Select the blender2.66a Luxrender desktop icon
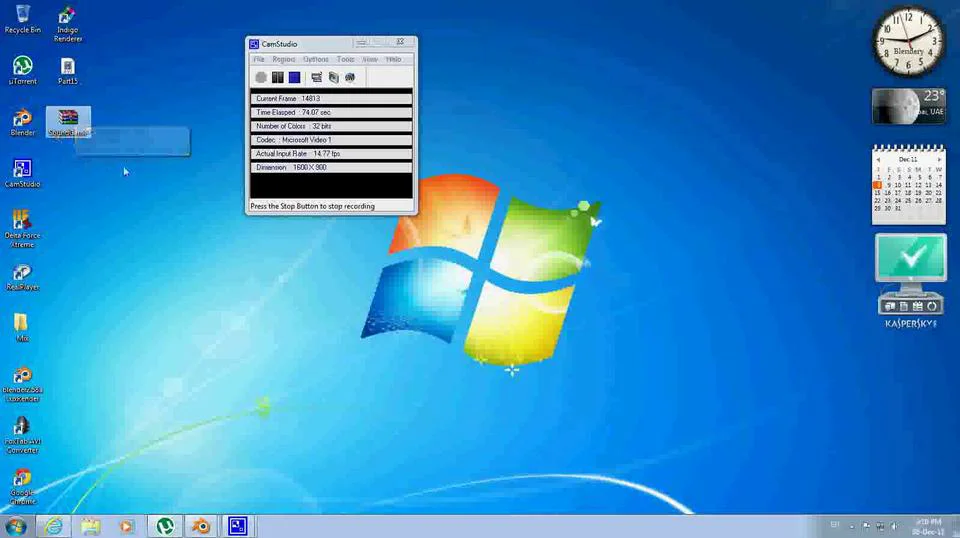 [x=23, y=384]
